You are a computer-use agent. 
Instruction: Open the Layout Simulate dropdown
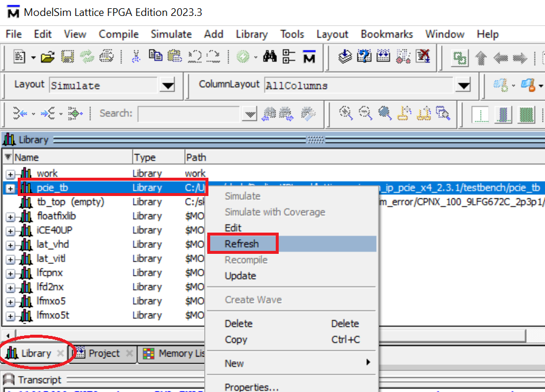(x=168, y=86)
